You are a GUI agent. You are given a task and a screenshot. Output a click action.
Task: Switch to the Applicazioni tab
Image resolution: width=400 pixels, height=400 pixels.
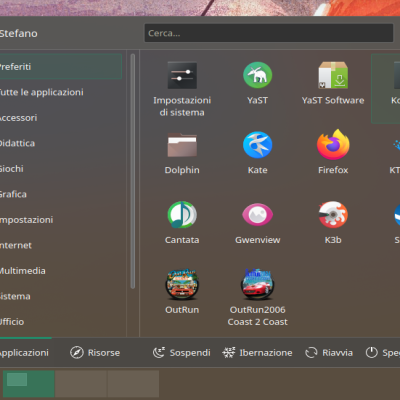25,352
